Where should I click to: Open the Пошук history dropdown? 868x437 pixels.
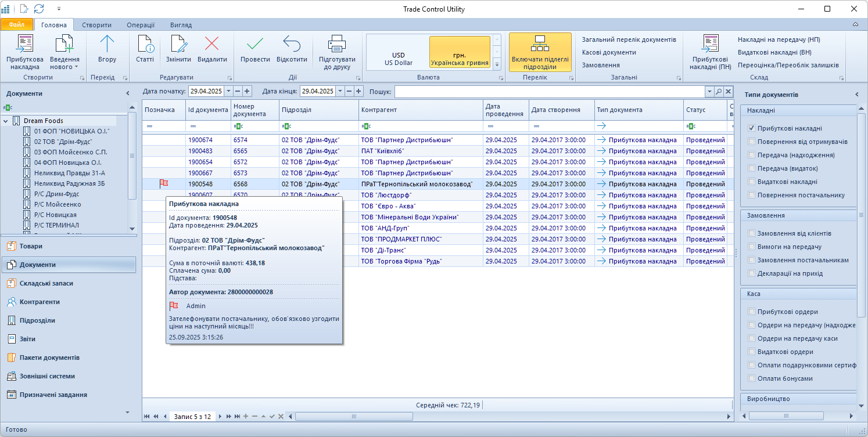coord(709,91)
